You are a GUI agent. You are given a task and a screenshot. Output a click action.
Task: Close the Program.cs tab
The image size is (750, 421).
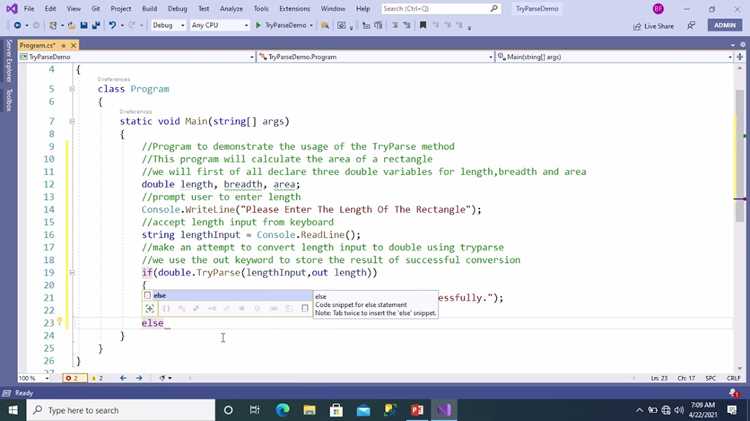(74, 45)
